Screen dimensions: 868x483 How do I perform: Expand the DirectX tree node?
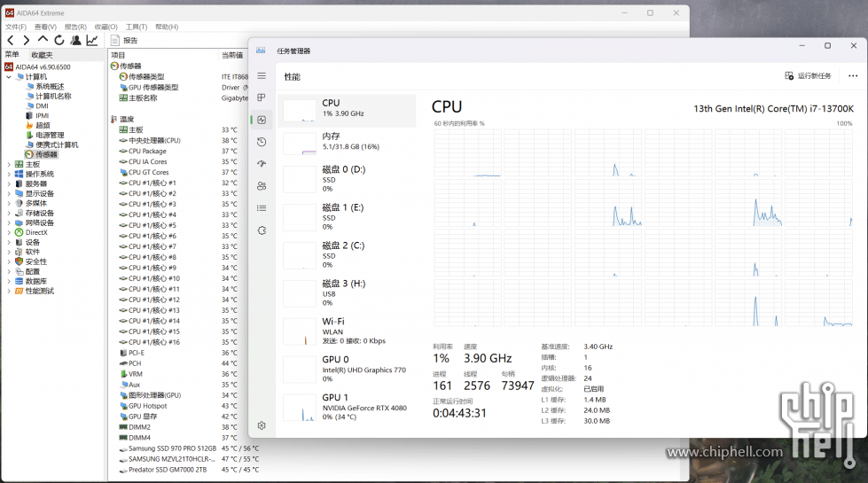pyautogui.click(x=9, y=232)
